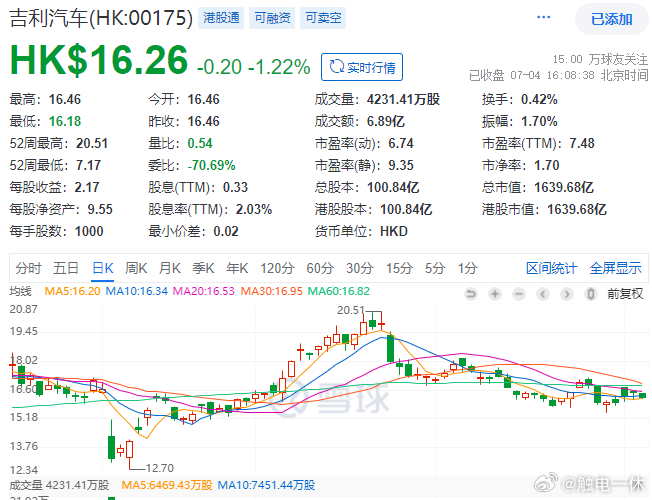
Task: Click the 52周最高: 20.51 entry
Action: [59, 144]
